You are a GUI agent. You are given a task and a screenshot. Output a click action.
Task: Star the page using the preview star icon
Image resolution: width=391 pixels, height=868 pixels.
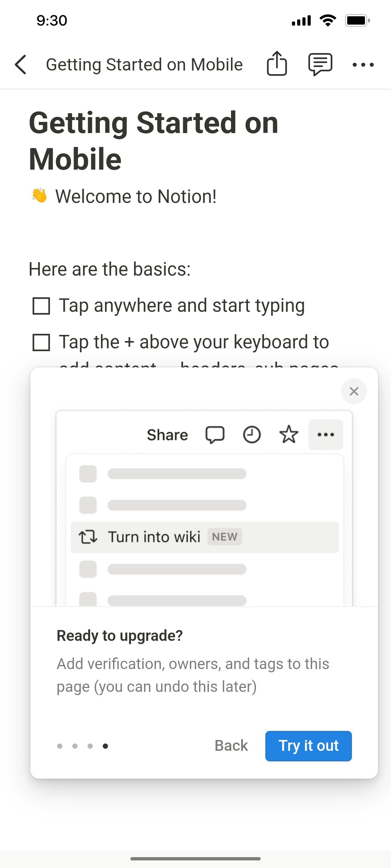(x=289, y=435)
